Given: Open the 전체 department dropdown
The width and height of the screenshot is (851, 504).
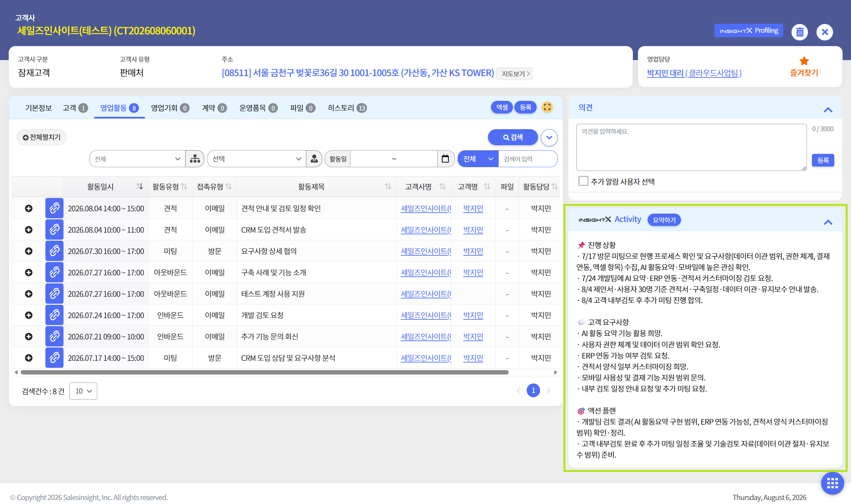Looking at the screenshot, I should 137,159.
